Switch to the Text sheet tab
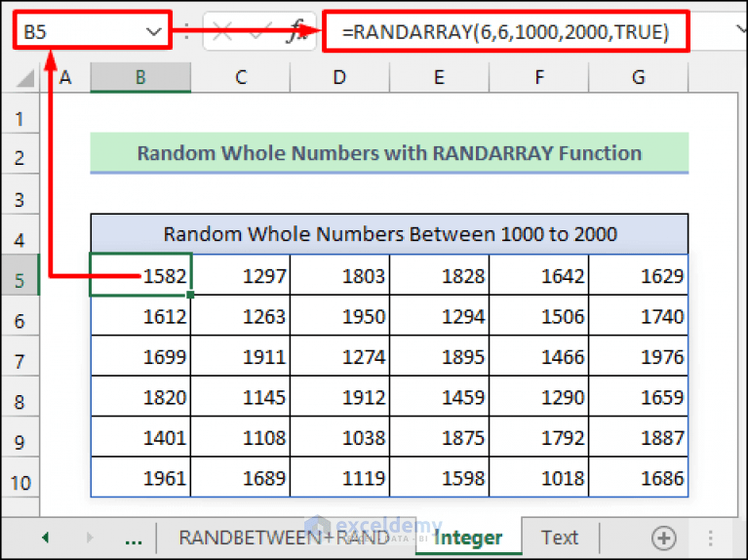The width and height of the screenshot is (748, 560). click(x=560, y=538)
